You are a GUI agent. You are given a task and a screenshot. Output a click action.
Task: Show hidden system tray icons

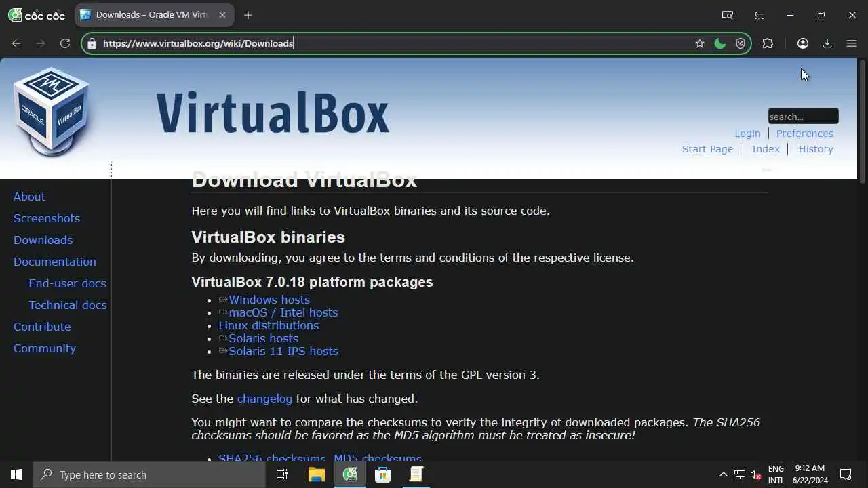pos(723,474)
